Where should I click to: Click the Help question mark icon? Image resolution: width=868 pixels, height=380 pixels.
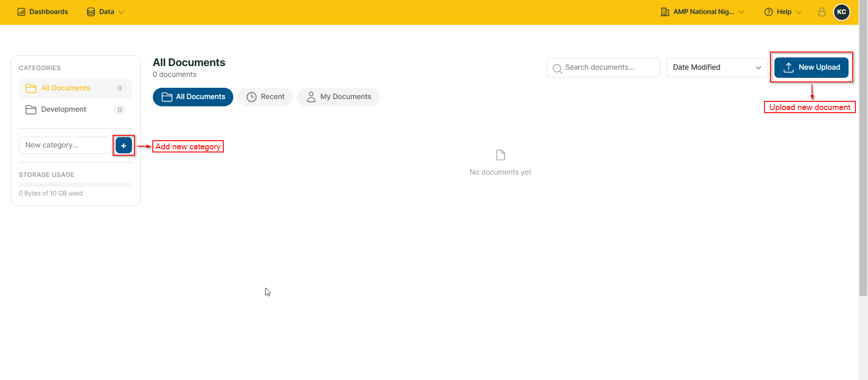(x=769, y=12)
